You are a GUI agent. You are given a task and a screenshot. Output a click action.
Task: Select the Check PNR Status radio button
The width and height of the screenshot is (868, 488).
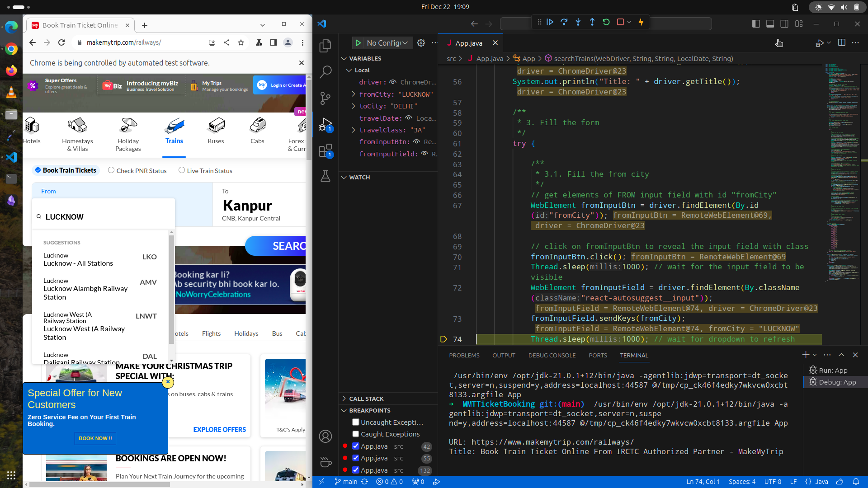coord(111,170)
